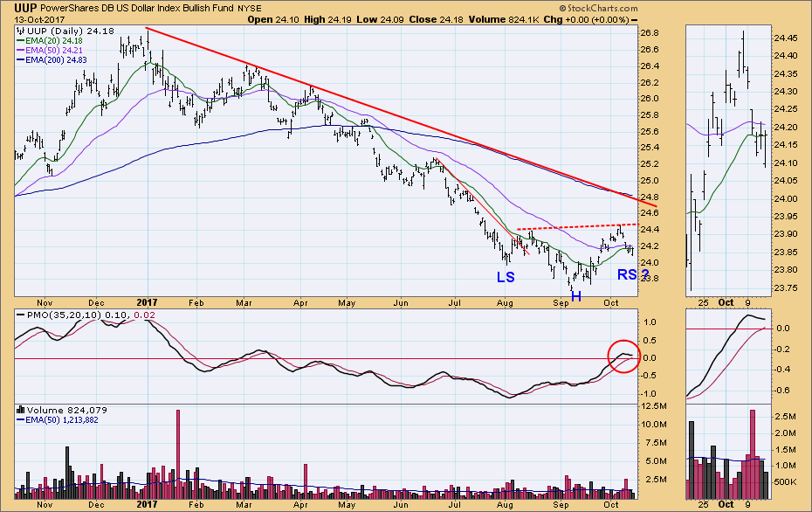Click the volume EMA(50) 1,213,882 label
The width and height of the screenshot is (812, 512).
coord(58,419)
